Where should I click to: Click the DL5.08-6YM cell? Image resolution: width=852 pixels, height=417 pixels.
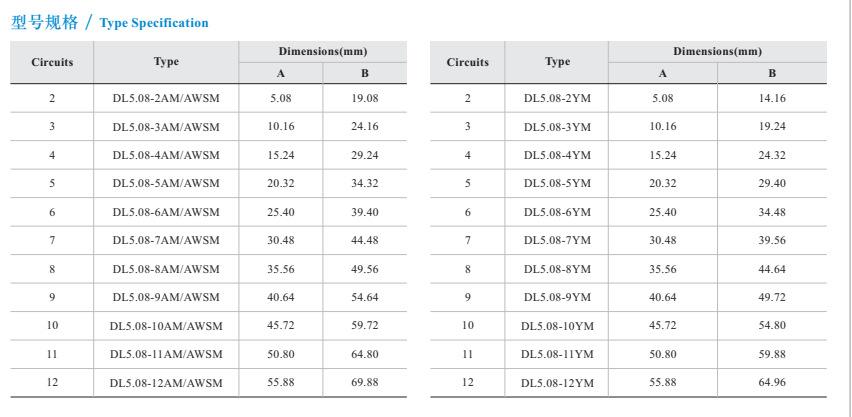557,212
